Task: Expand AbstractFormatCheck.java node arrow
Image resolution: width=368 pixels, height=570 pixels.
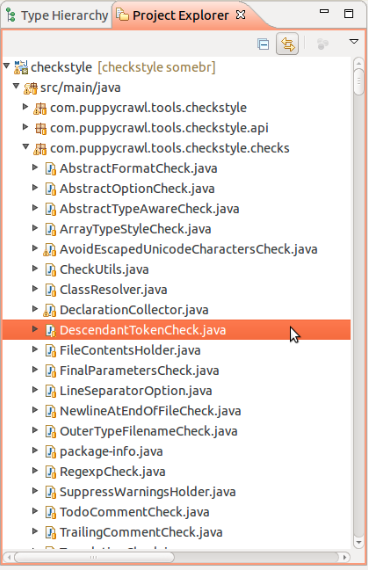Action: pyautogui.click(x=35, y=168)
